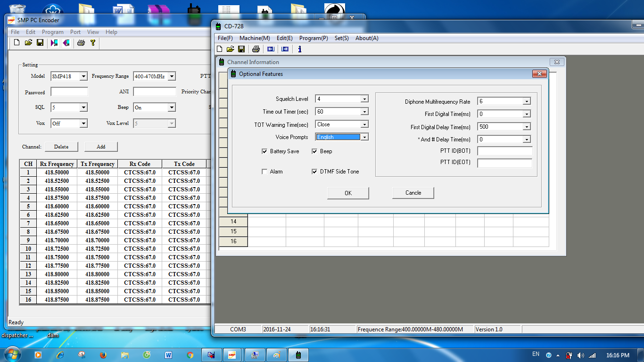Viewport: 644px width, 362px height.
Task: Click the PTT ID(BOT) input field
Action: coord(504,151)
